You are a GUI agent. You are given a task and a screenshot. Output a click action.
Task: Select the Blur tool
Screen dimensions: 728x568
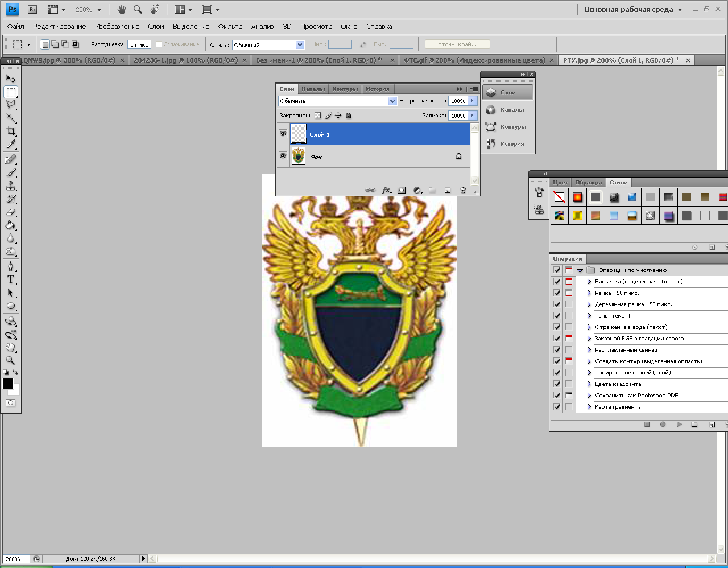(11, 238)
